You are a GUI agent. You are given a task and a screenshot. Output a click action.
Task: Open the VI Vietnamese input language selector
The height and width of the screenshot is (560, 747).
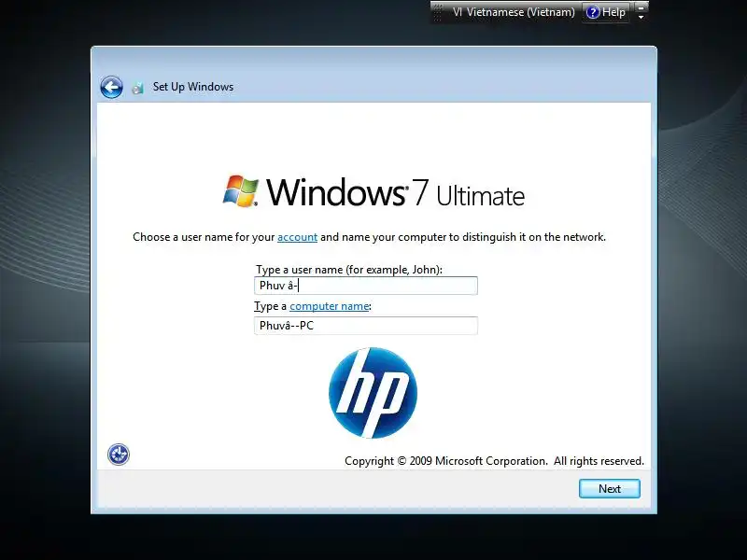[x=514, y=12]
